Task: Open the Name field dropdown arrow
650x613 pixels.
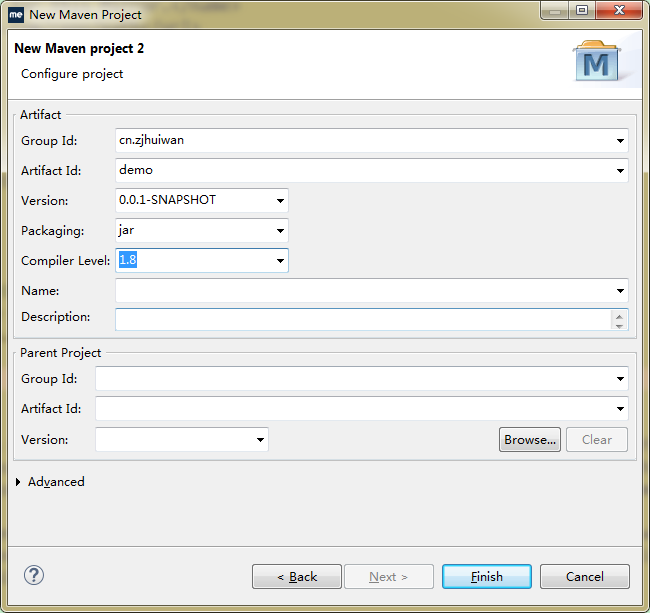Action: (620, 291)
